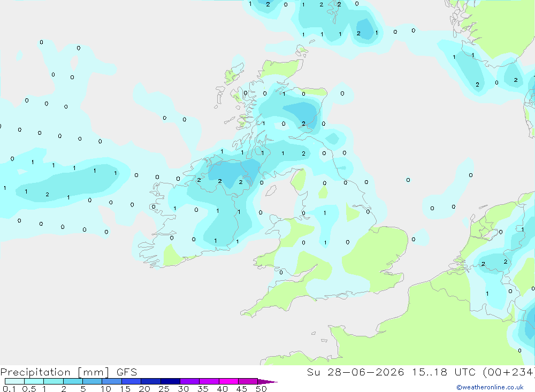Click the 0.5–1 mm legend swatch
The height and width of the screenshot is (392, 535).
click(34, 381)
